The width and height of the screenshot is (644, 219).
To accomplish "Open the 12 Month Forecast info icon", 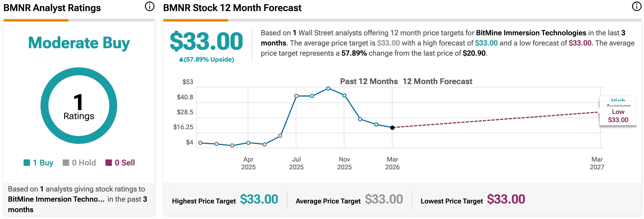I will click(637, 6).
